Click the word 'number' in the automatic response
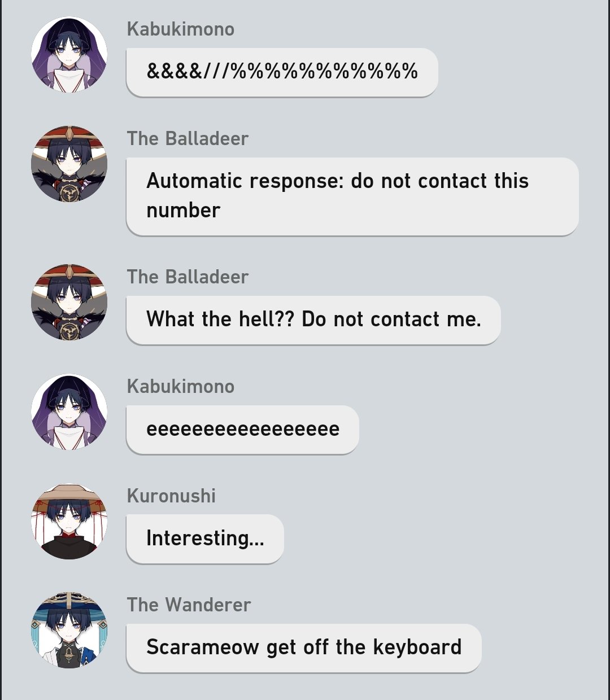This screenshot has height=700, width=610. pyautogui.click(x=183, y=211)
